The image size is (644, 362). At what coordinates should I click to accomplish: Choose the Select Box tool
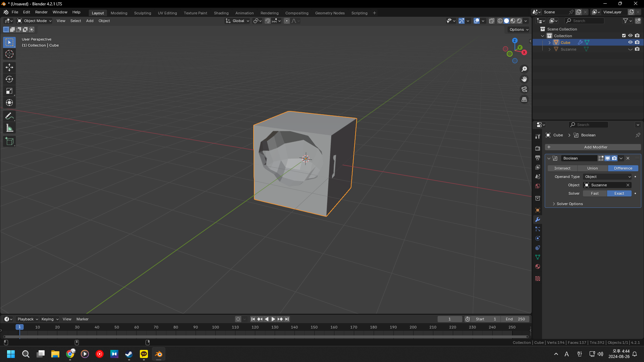pyautogui.click(x=9, y=42)
